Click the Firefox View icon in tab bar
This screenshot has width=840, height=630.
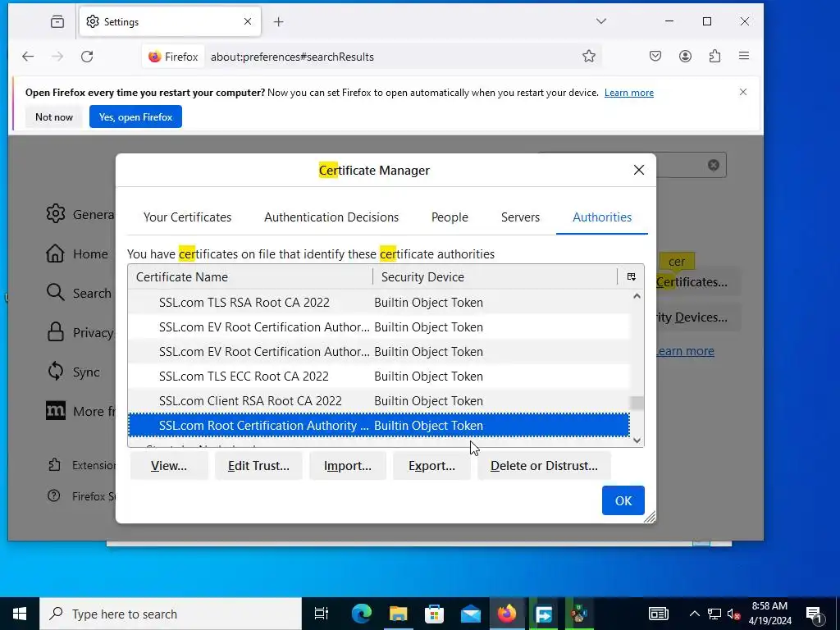click(x=57, y=21)
